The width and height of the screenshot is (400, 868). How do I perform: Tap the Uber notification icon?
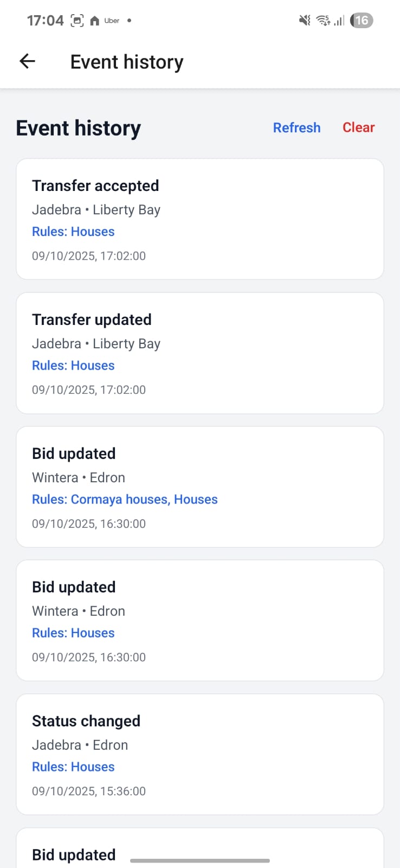[x=112, y=21]
